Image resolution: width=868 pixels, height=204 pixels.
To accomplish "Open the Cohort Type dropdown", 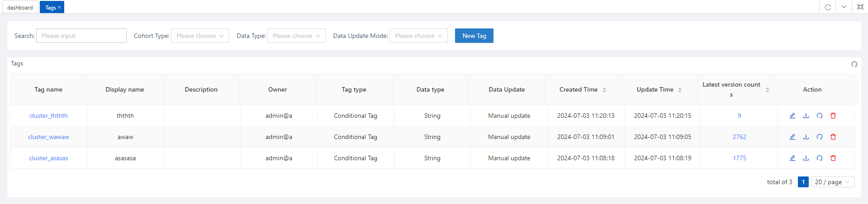I will 200,36.
